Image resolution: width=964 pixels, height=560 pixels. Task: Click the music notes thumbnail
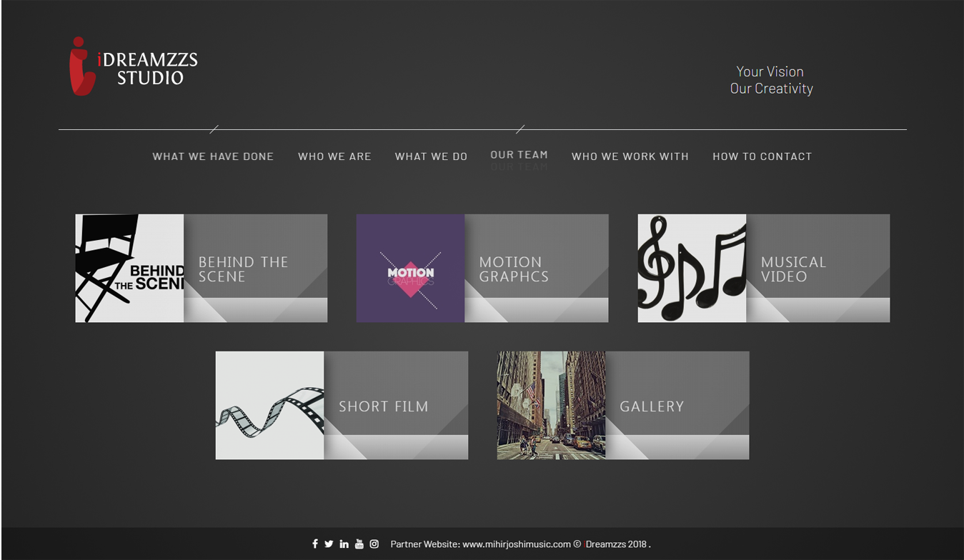(x=692, y=268)
